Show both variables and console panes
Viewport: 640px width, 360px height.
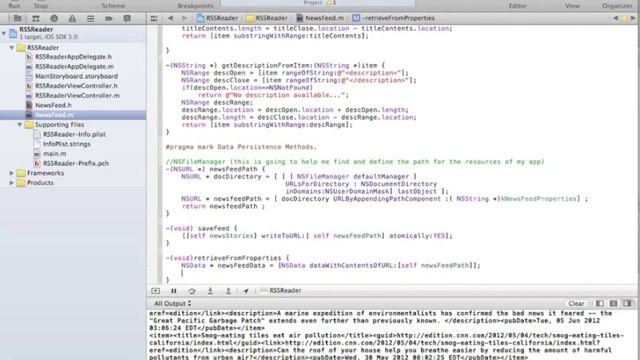point(613,304)
